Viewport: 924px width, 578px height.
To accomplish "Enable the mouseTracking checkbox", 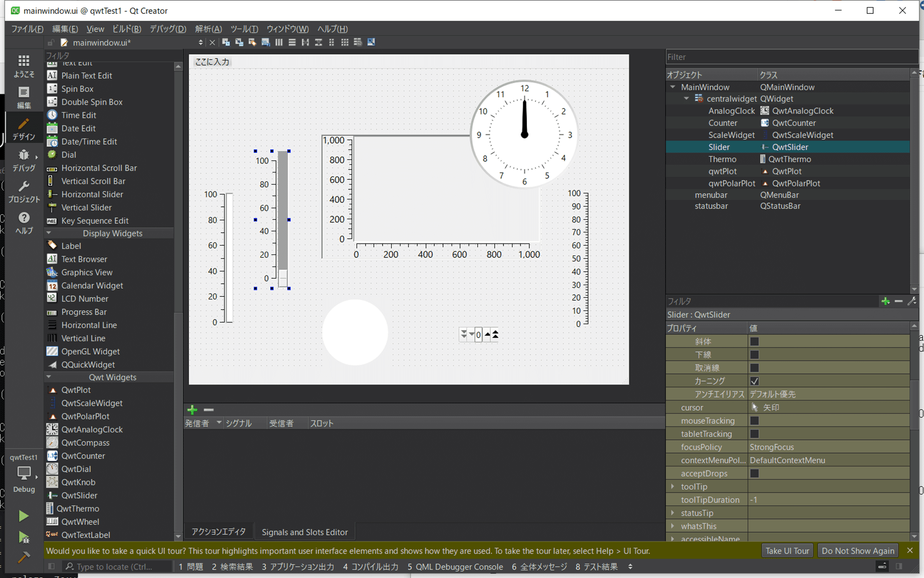I will [x=754, y=420].
